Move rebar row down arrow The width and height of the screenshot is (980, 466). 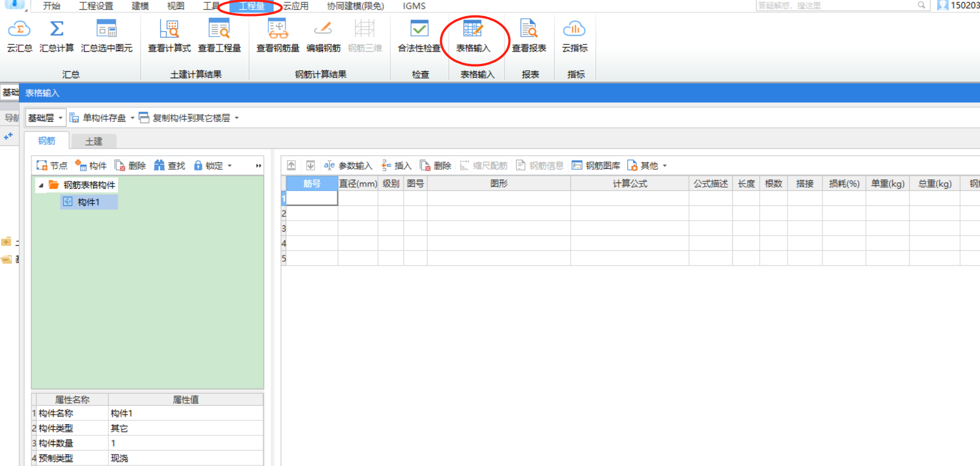click(x=310, y=165)
